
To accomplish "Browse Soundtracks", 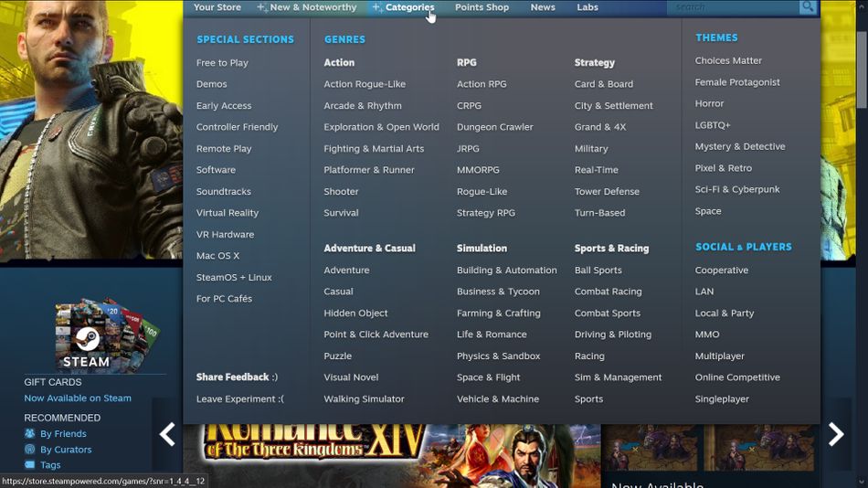I will 224,192.
